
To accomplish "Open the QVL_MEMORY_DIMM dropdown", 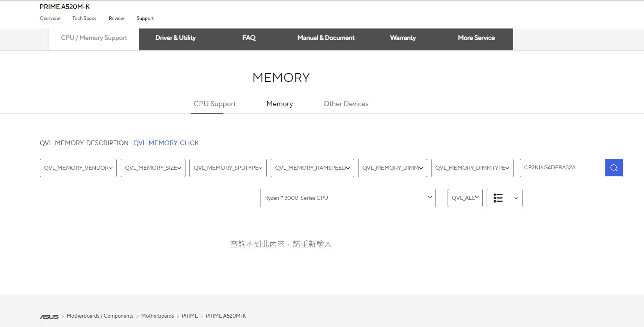I will point(392,168).
